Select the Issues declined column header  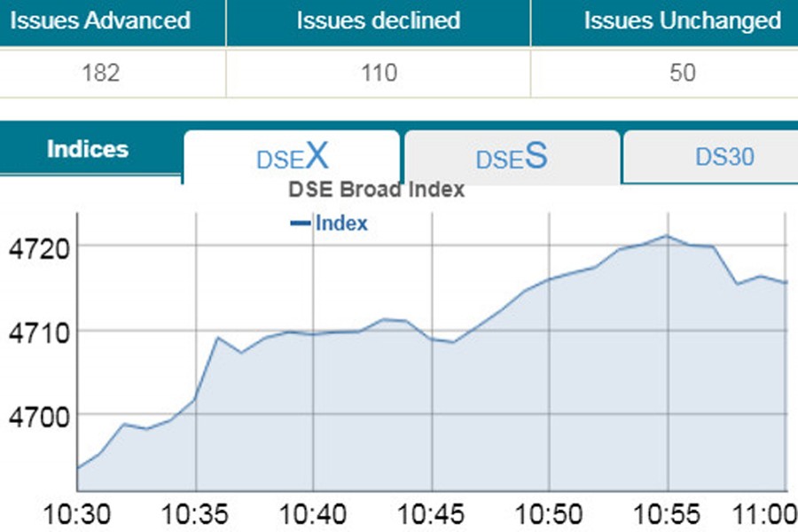pos(379,20)
